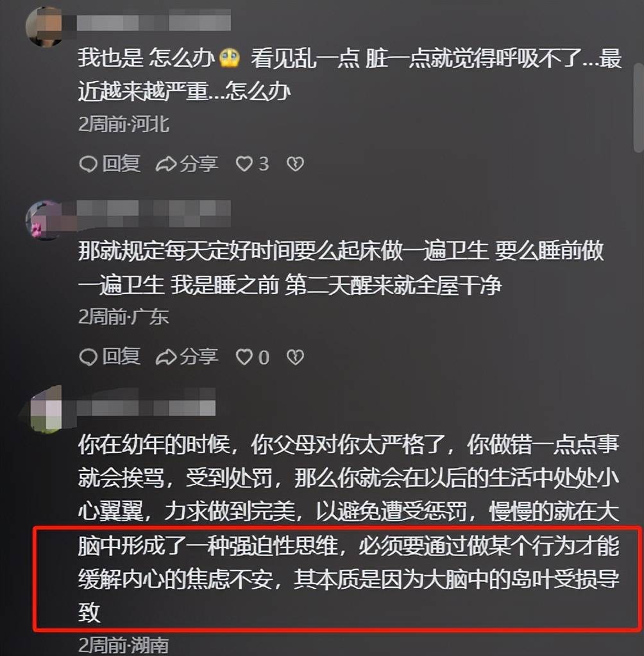Select the comment text about 呼吸不了
This screenshot has width=644, height=656.
tap(350, 74)
